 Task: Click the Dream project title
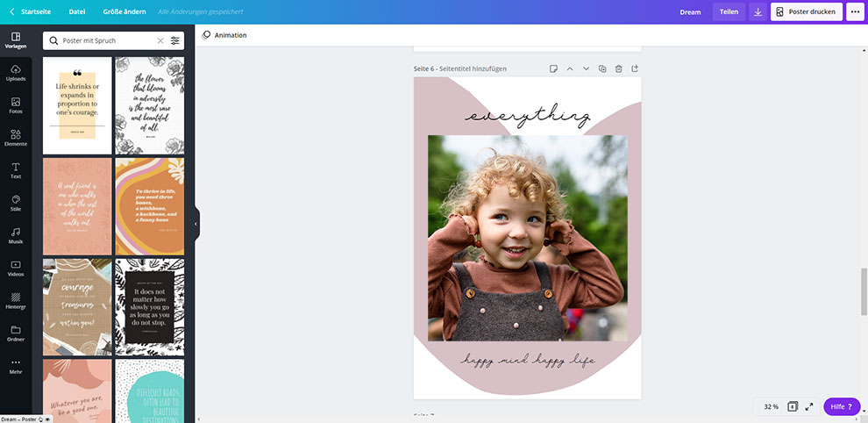point(690,11)
